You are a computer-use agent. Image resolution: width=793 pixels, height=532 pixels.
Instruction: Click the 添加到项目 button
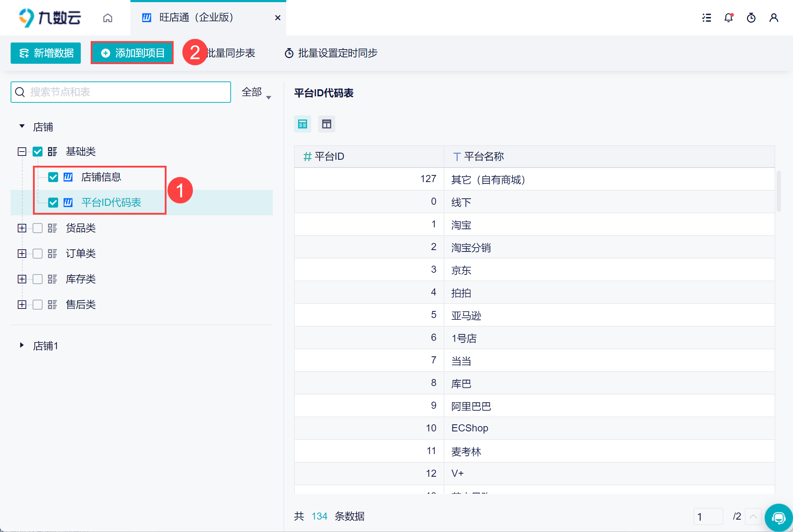(132, 53)
